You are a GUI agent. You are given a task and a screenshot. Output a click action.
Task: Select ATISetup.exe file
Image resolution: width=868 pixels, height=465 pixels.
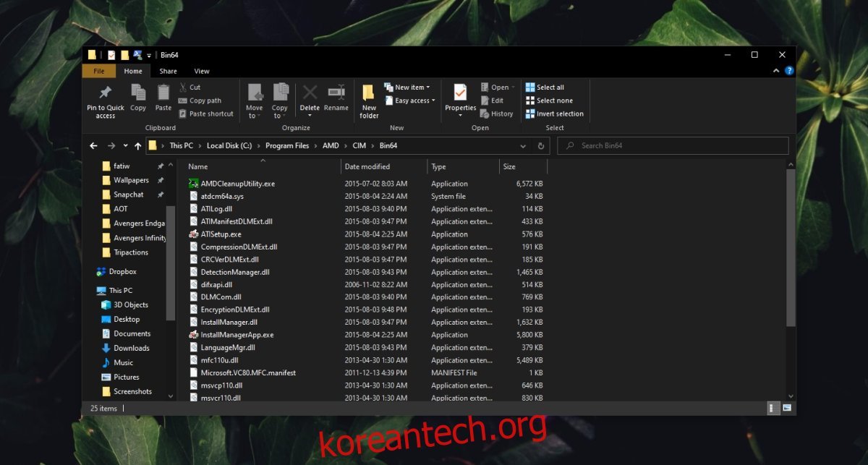221,234
